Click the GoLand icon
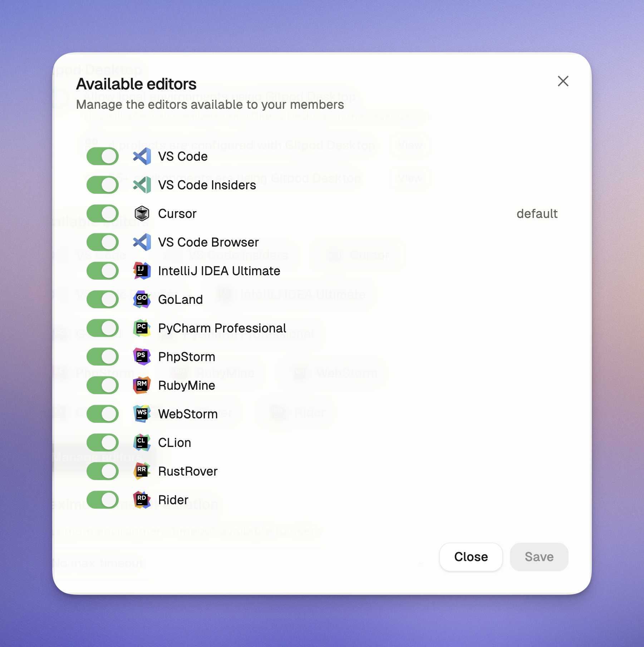 (142, 300)
